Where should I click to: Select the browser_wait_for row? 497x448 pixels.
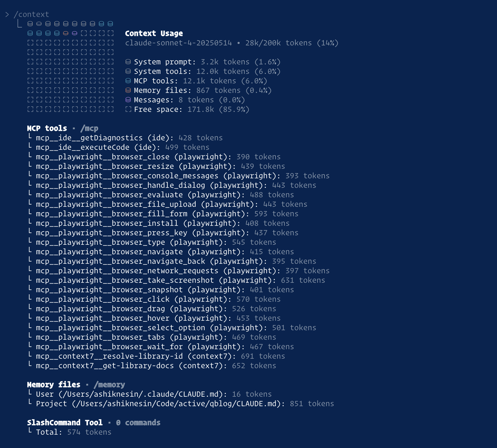pyautogui.click(x=161, y=347)
